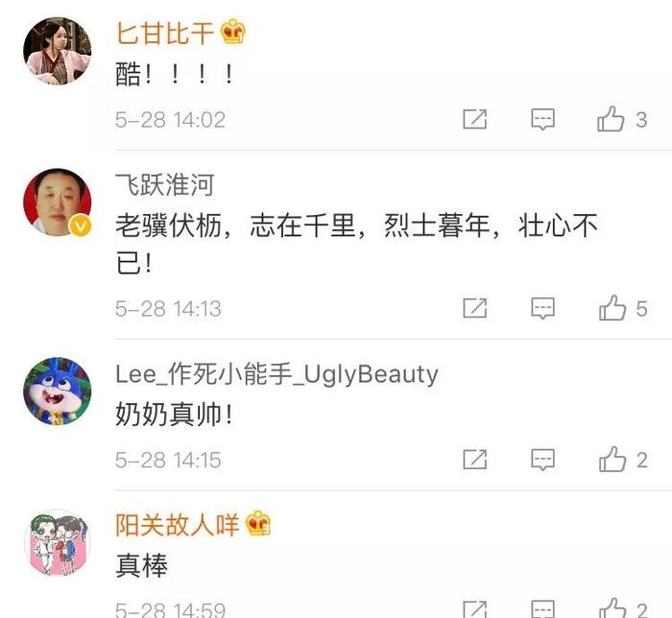This screenshot has height=618, width=672.
Task: Like the 奶奶真帅 comment
Action: [612, 459]
